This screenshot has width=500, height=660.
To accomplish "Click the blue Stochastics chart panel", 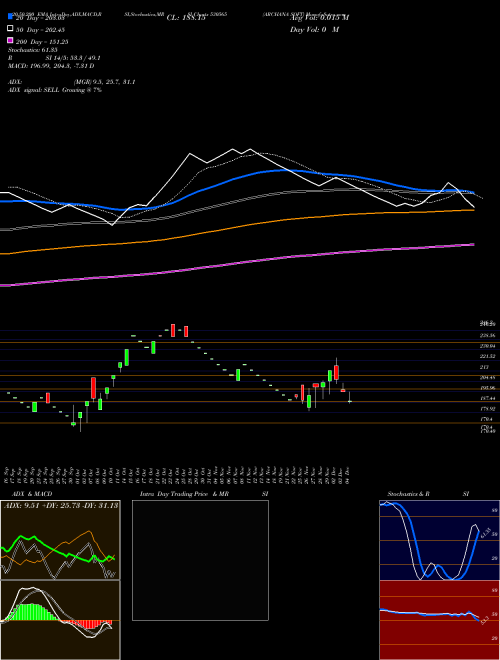I will coord(439,540).
